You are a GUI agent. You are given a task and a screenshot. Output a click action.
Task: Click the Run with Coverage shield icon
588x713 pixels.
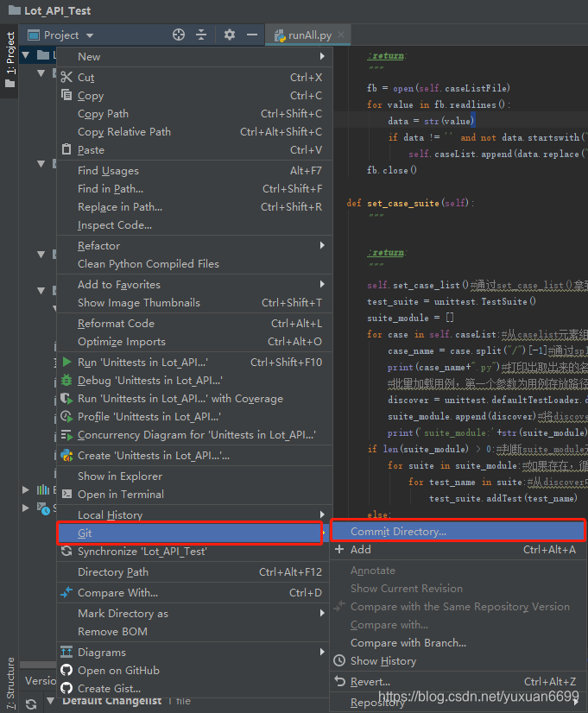[66, 398]
